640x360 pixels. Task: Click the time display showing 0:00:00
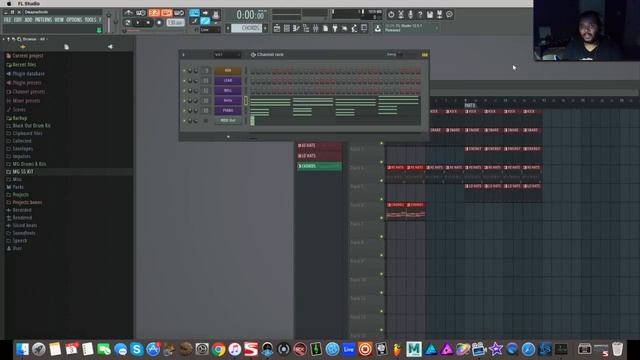click(250, 15)
